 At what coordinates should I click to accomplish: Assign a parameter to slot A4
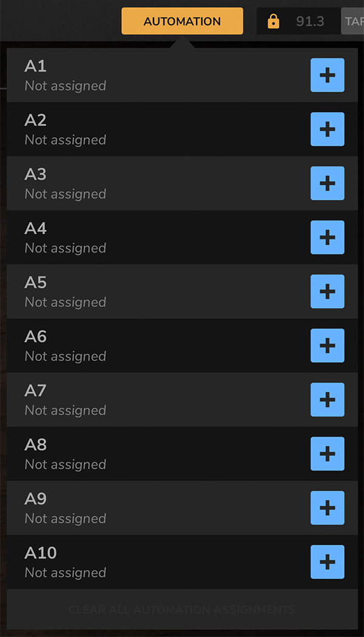click(x=327, y=237)
